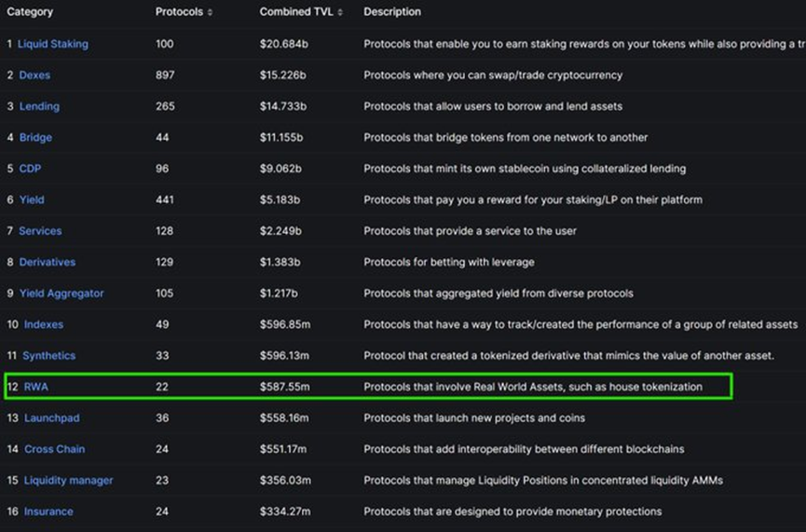Open the Liquid Staking category link
806x532 pixels.
point(53,44)
